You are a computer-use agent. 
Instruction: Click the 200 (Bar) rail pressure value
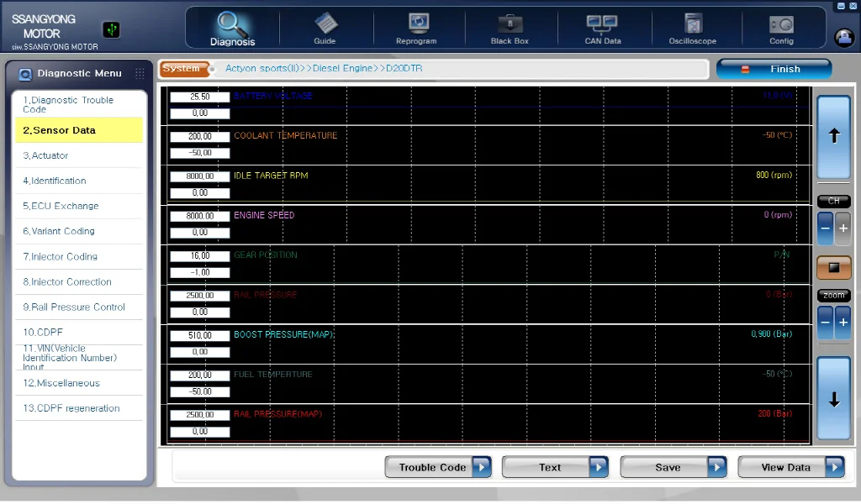click(774, 413)
